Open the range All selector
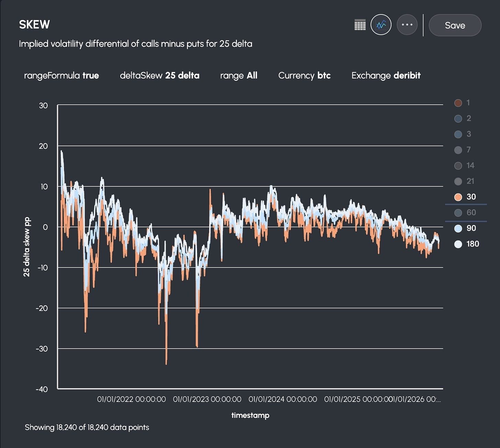This screenshot has width=500, height=448. [239, 76]
